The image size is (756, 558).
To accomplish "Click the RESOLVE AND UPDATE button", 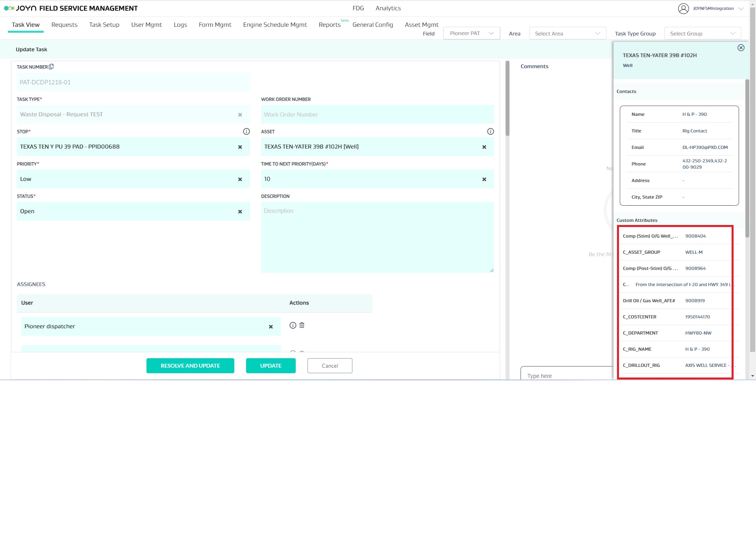I will [x=190, y=366].
